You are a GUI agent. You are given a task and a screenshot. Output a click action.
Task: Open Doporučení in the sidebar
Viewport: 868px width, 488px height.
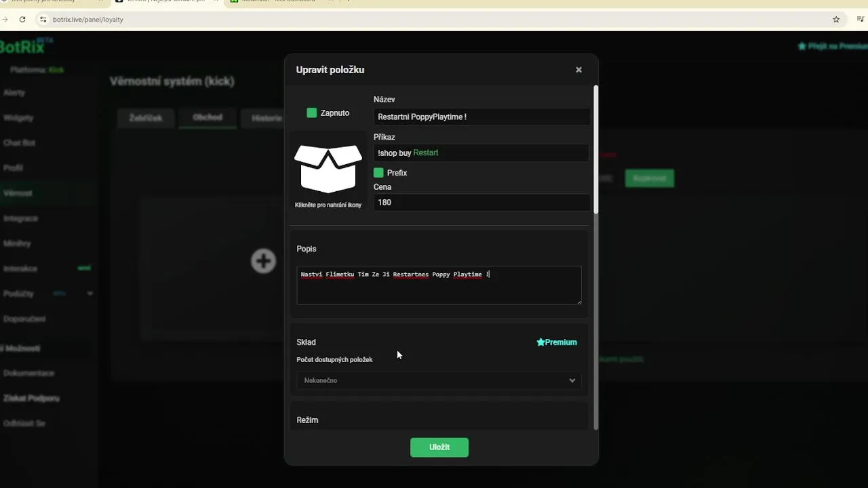point(24,319)
